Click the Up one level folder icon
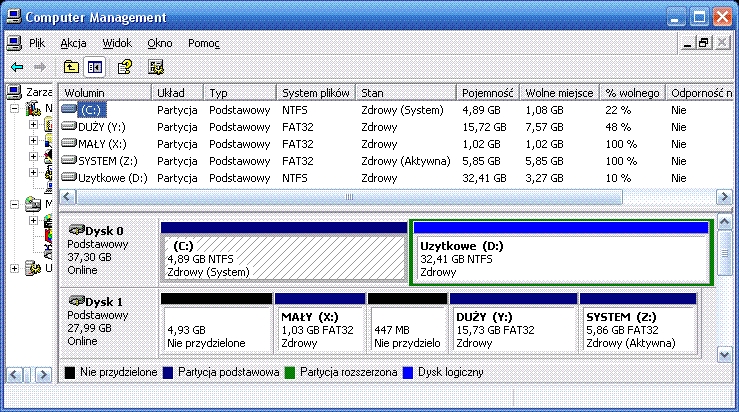The width and height of the screenshot is (739, 412). point(71,67)
